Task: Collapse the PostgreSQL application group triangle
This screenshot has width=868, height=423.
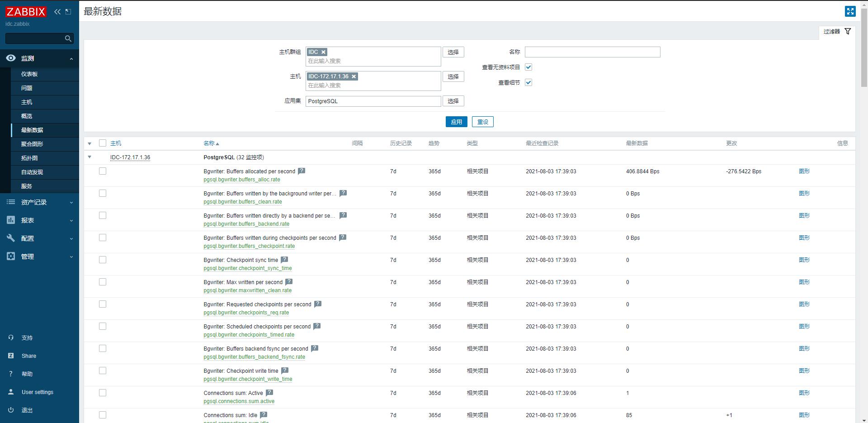Action: click(x=90, y=157)
